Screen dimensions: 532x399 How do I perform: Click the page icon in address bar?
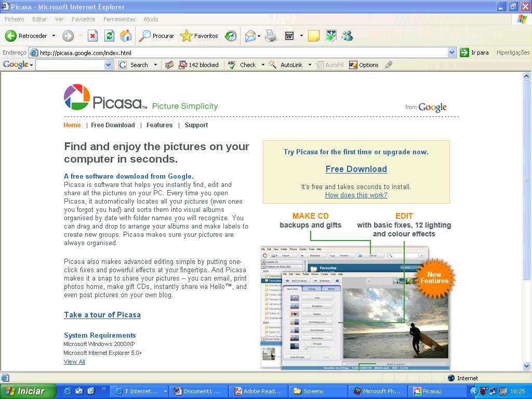pyautogui.click(x=34, y=52)
